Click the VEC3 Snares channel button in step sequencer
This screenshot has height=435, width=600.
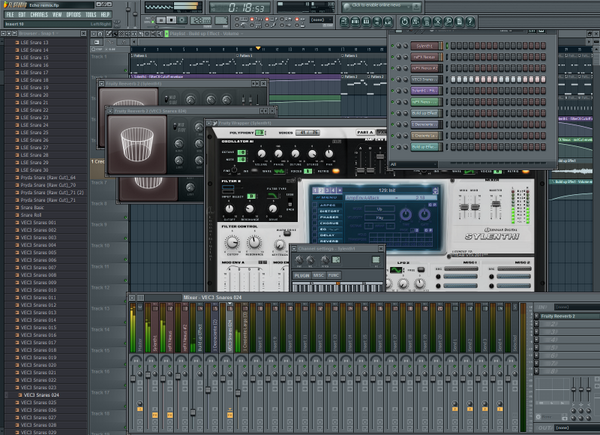click(x=426, y=80)
